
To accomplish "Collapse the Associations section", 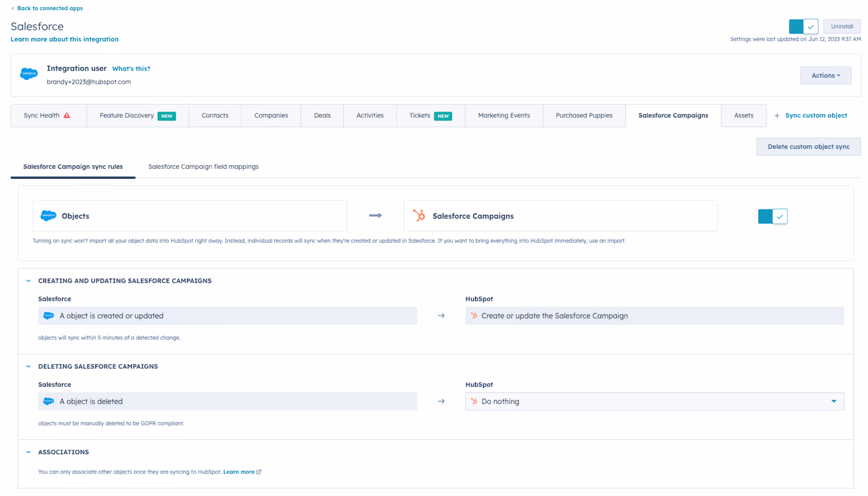I will pyautogui.click(x=28, y=452).
